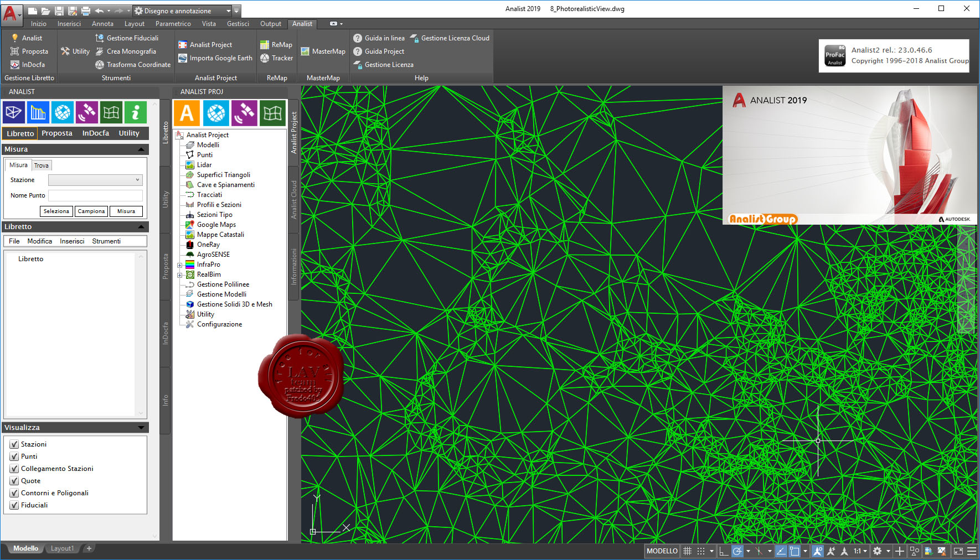Image resolution: width=980 pixels, height=560 pixels.
Task: Launch Gestione Fiduciali from Strumenti
Action: tap(127, 38)
